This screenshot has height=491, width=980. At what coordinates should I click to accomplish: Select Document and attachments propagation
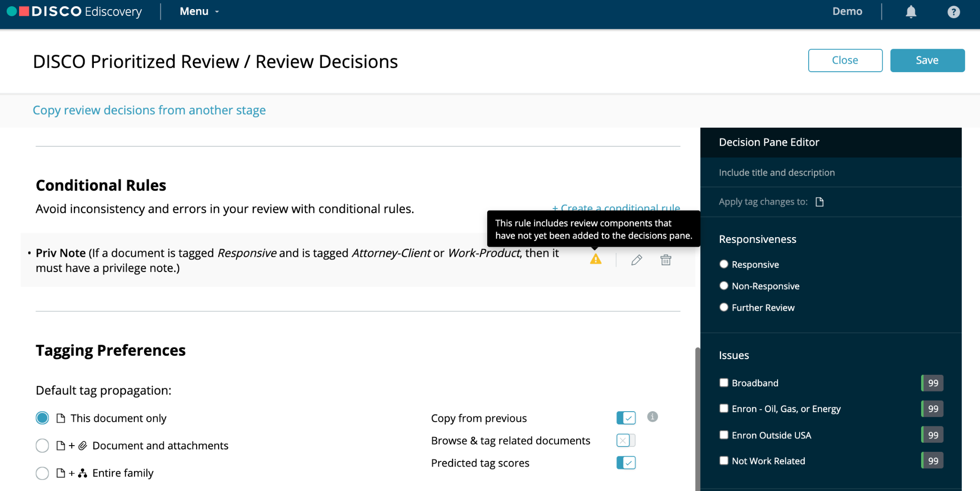pyautogui.click(x=42, y=446)
